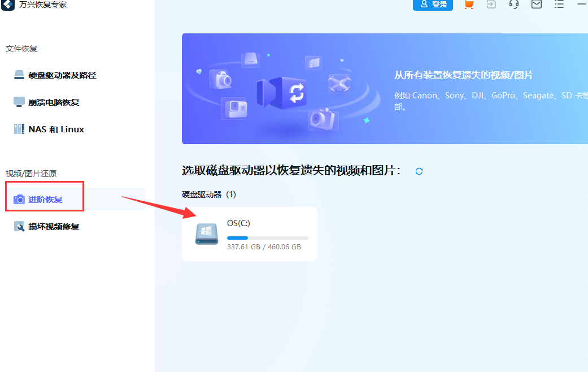Open the shopping cart store icon
Image resolution: width=588 pixels, height=372 pixels.
[468, 5]
